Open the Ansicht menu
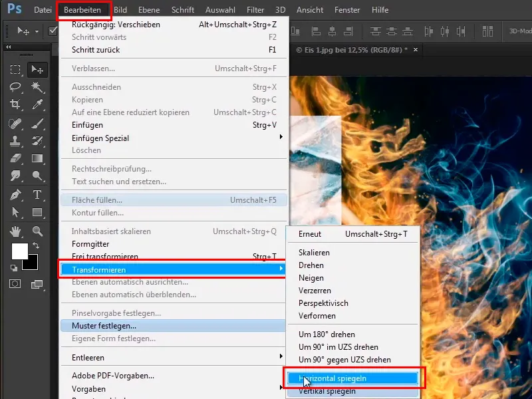Viewport: 532px width, 399px height. (x=310, y=10)
